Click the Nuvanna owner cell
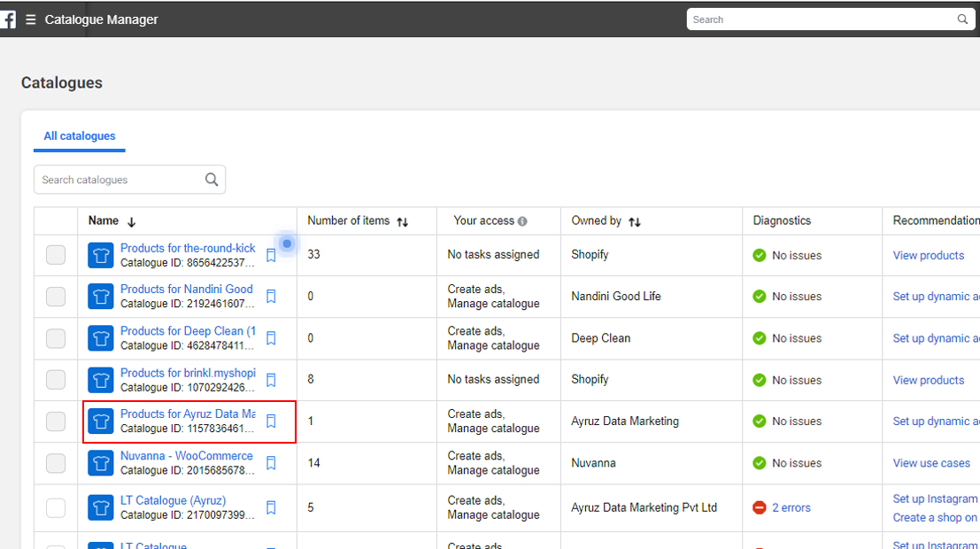Screen dimensions: 980x549 click(x=593, y=463)
